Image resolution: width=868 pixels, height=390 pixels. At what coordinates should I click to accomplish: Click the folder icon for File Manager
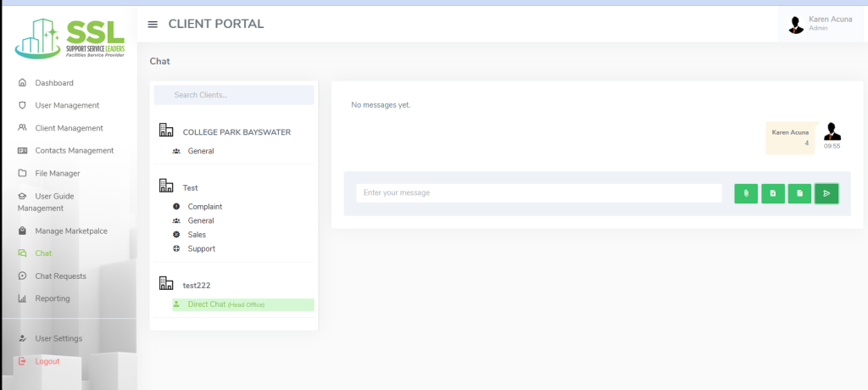pos(22,173)
